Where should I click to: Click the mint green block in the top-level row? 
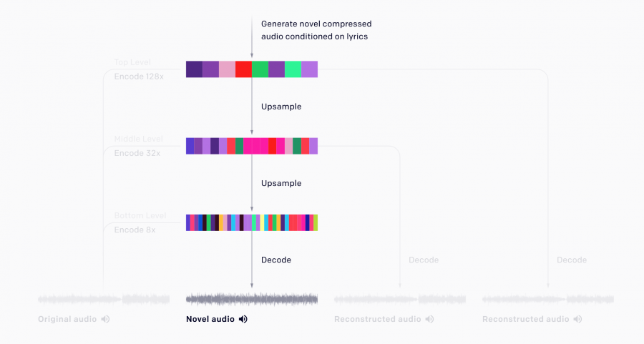(x=293, y=69)
